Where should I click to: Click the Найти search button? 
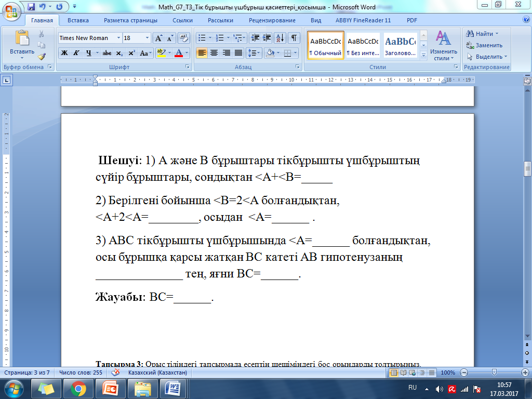[482, 34]
